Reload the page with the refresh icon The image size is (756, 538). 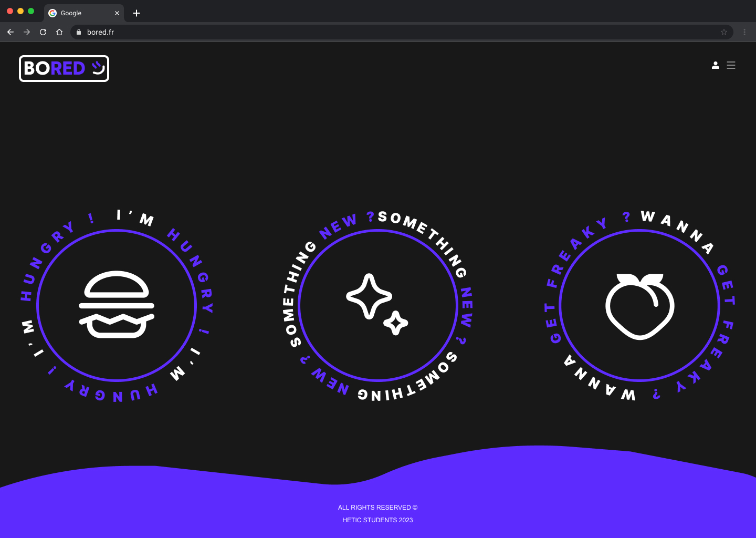[x=43, y=32]
